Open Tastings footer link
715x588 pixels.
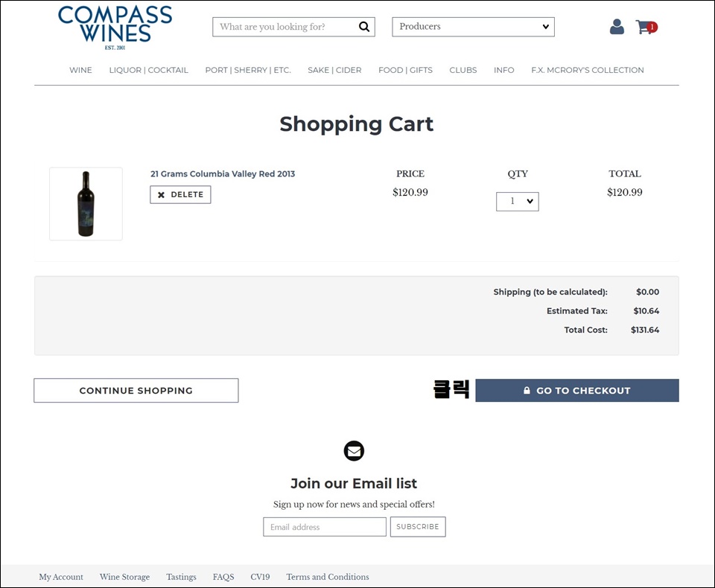click(182, 577)
